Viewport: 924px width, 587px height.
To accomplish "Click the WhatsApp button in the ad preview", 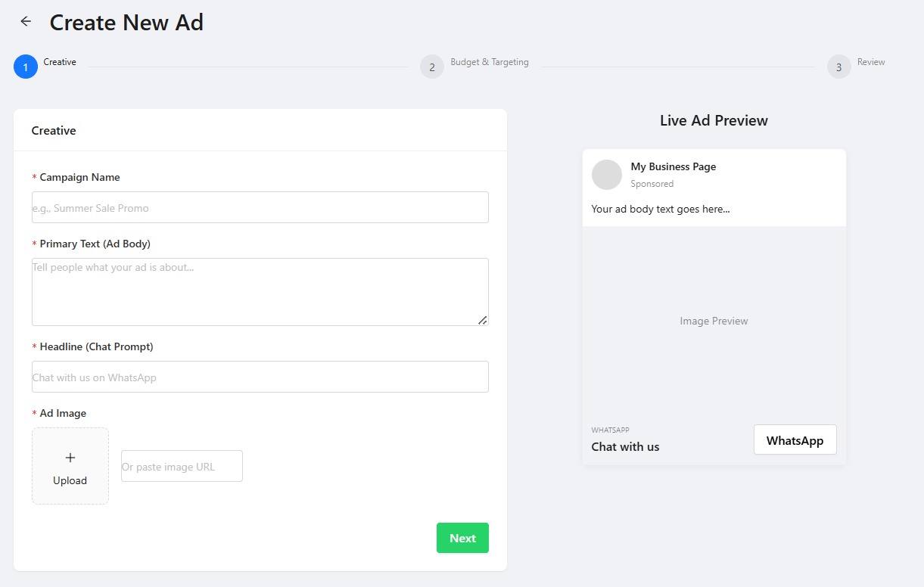I will 795,439.
